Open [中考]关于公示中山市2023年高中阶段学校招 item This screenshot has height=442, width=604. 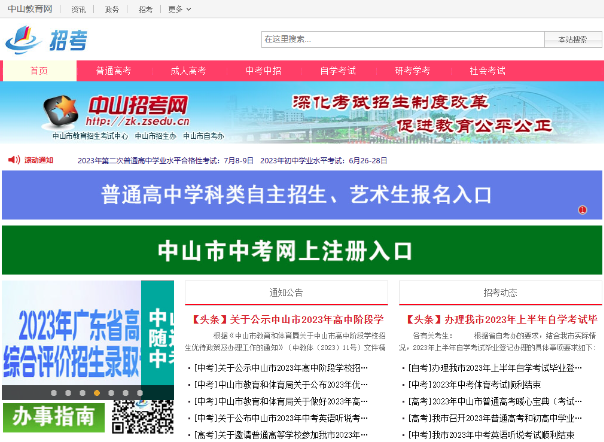281,368
